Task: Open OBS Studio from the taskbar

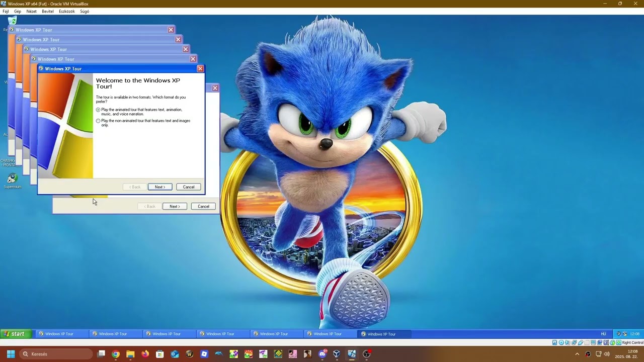Action: tap(367, 354)
